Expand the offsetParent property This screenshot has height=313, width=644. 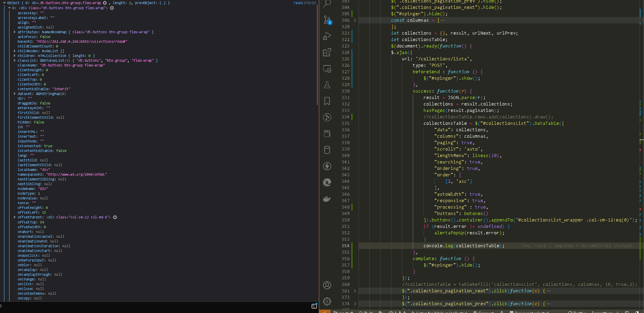[15, 217]
